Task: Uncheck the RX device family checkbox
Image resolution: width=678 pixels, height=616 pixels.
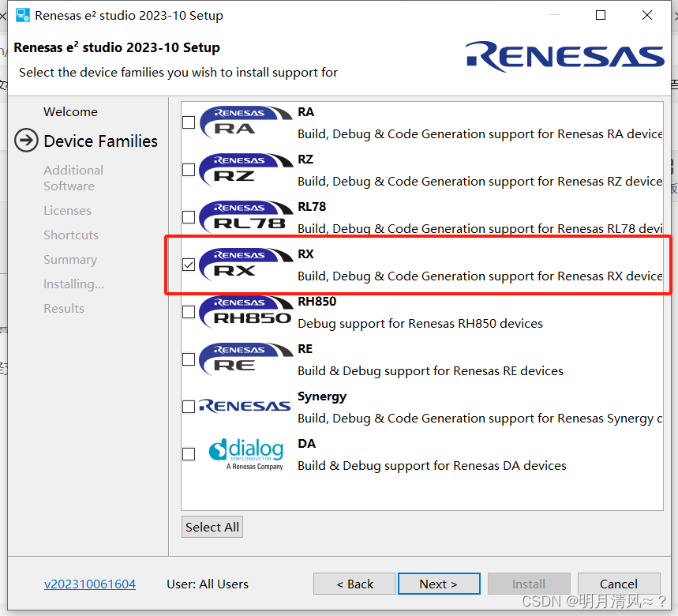Action: tap(189, 265)
